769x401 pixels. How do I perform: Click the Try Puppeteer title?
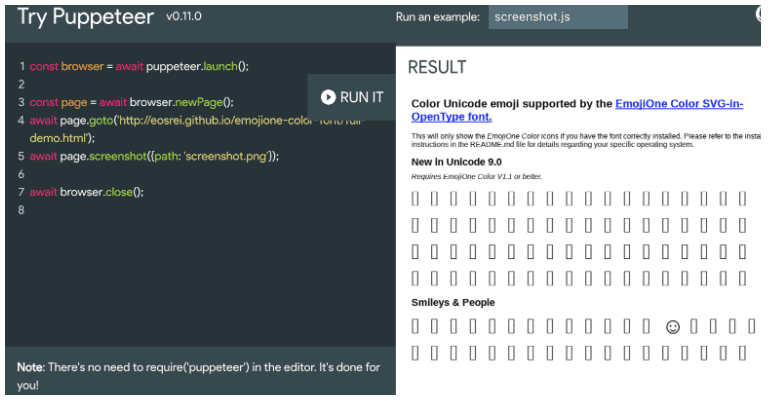tap(85, 17)
